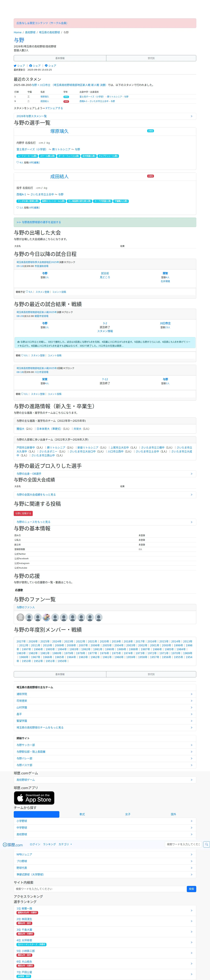Viewport: 210px width, 980px height.
Task: Click the photo fan avatar in 与野のファン
Action: (x=46, y=617)
